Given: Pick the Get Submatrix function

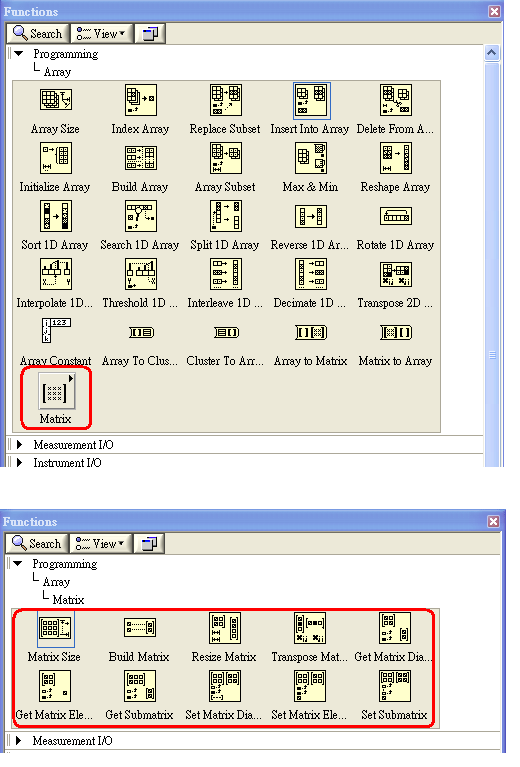Looking at the screenshot, I should tap(140, 686).
